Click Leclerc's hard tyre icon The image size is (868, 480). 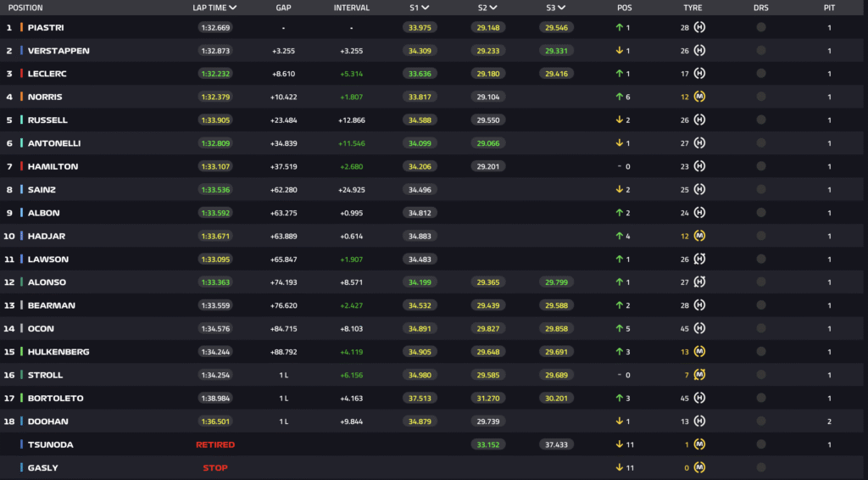coord(699,74)
